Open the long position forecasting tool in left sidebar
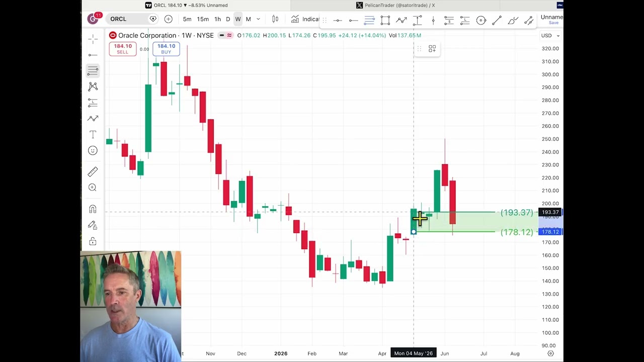Viewport: 644px width, 362px height. 93,103
